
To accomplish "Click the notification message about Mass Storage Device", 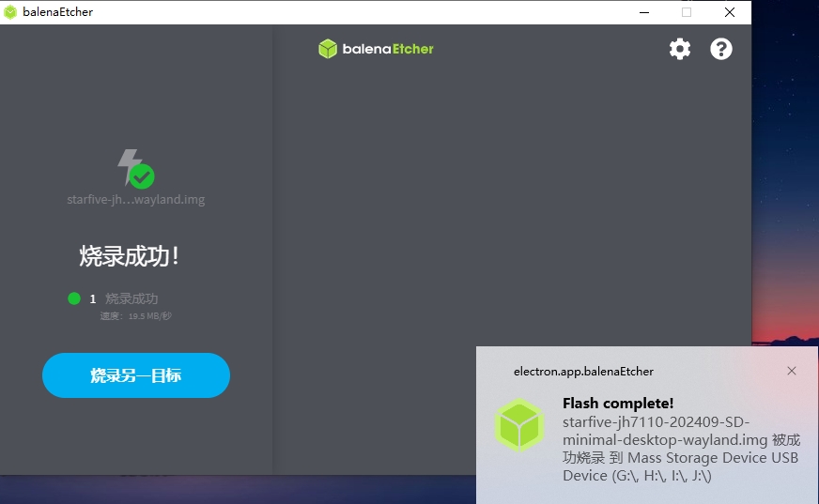I will 681,449.
